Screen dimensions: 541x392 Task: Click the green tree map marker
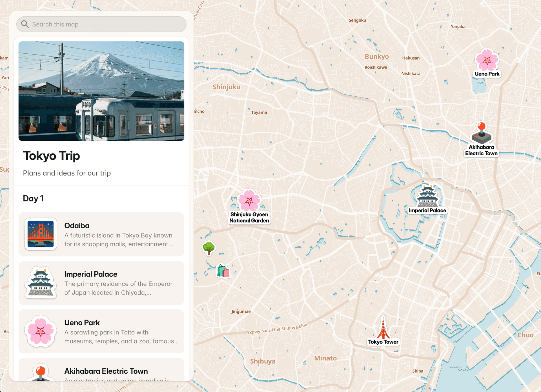tap(209, 248)
